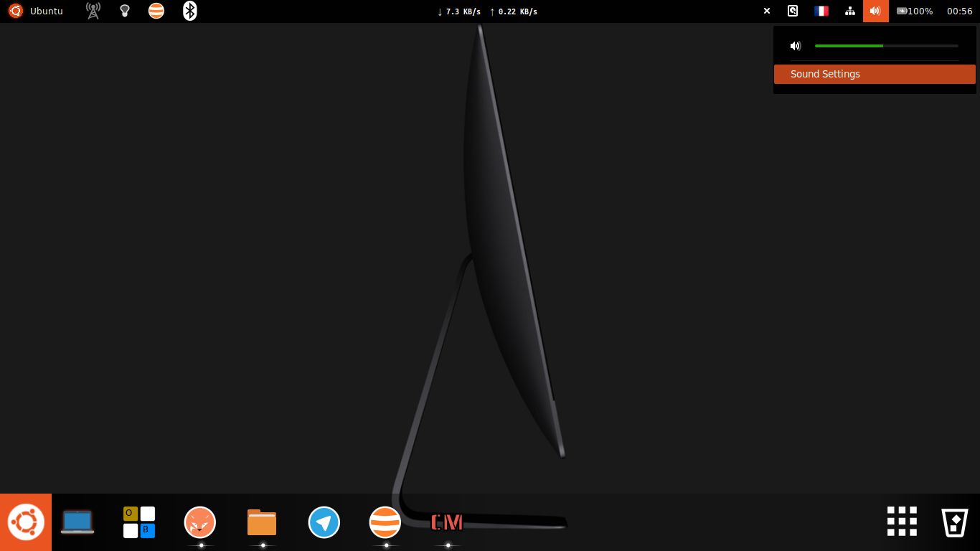Image resolution: width=980 pixels, height=551 pixels.
Task: Click the orange striped globe icon in the top panel
Action: pos(156,11)
